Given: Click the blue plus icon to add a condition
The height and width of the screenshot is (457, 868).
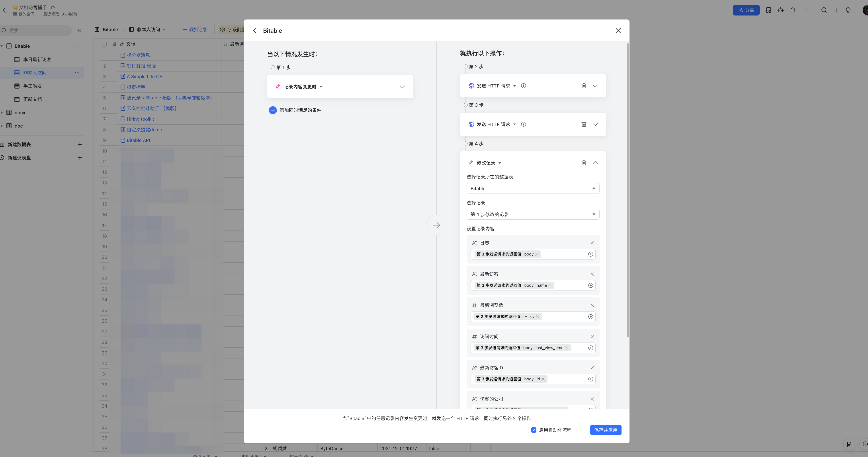Looking at the screenshot, I should coord(273,110).
